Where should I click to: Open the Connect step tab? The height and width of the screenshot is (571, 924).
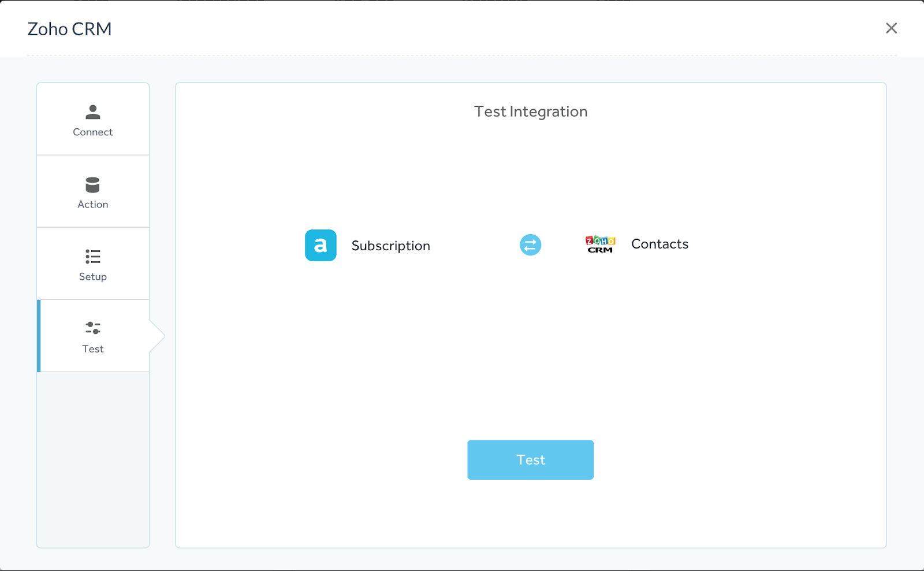[x=93, y=119]
